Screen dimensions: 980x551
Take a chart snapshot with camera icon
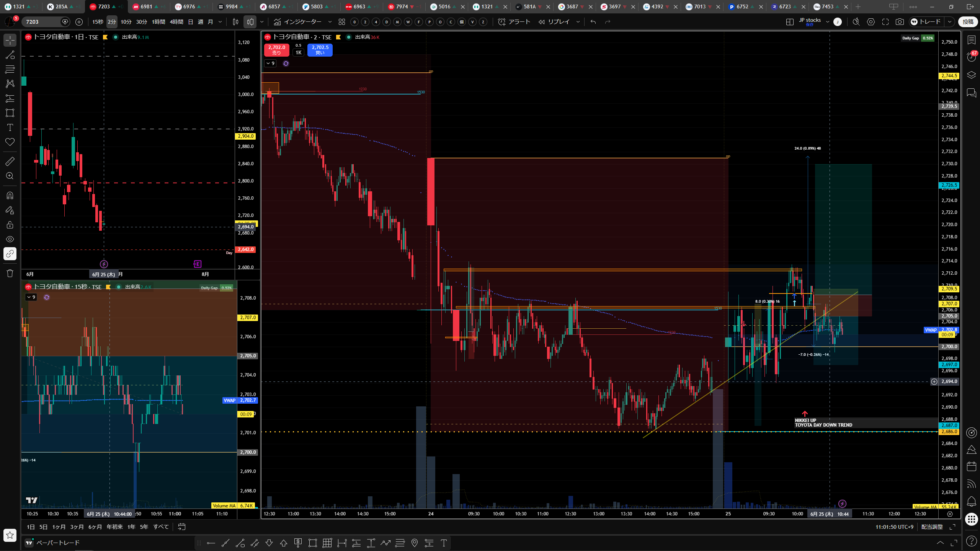point(900,22)
